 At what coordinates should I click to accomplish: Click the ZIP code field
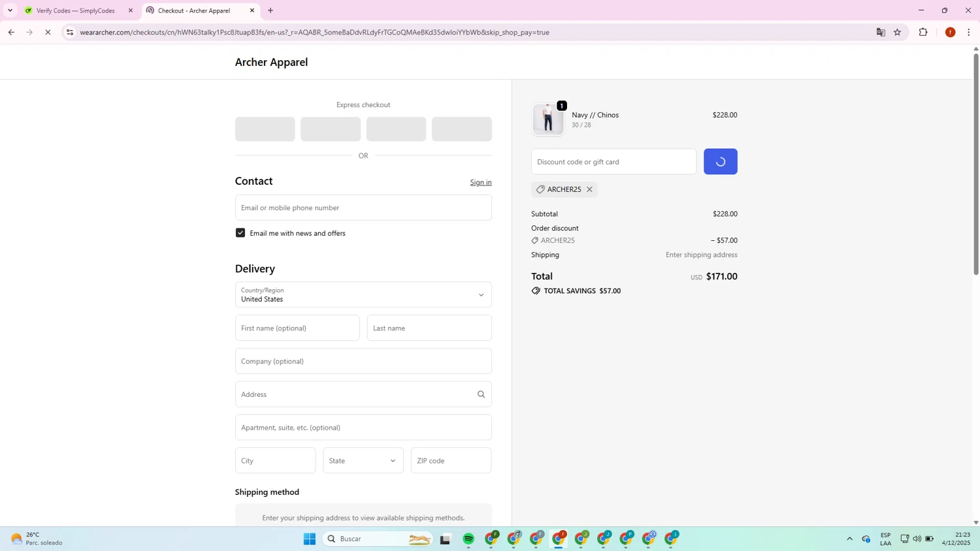coord(451,461)
